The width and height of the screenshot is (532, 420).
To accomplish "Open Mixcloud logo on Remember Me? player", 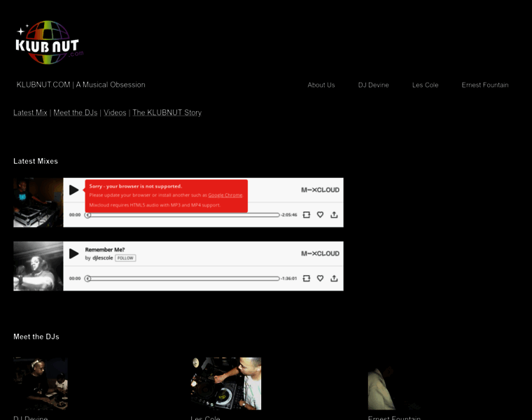I will [320, 253].
